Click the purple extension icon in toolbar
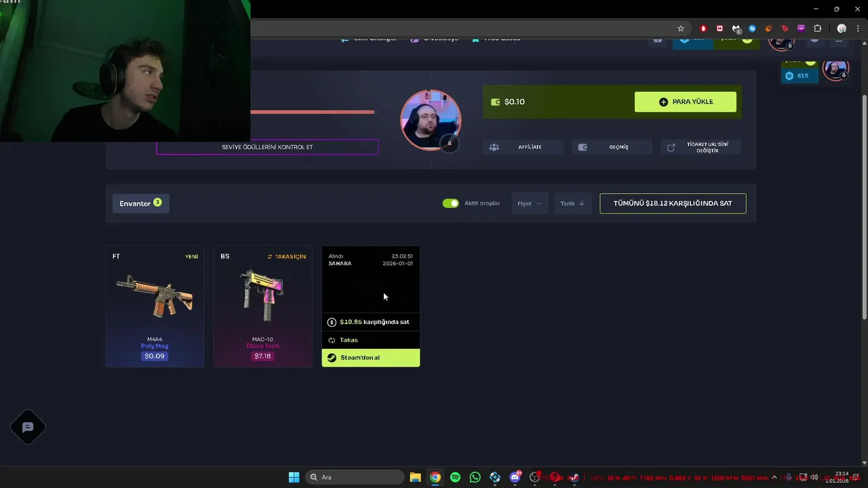Screen dimensions: 868x488 click(x=801, y=28)
